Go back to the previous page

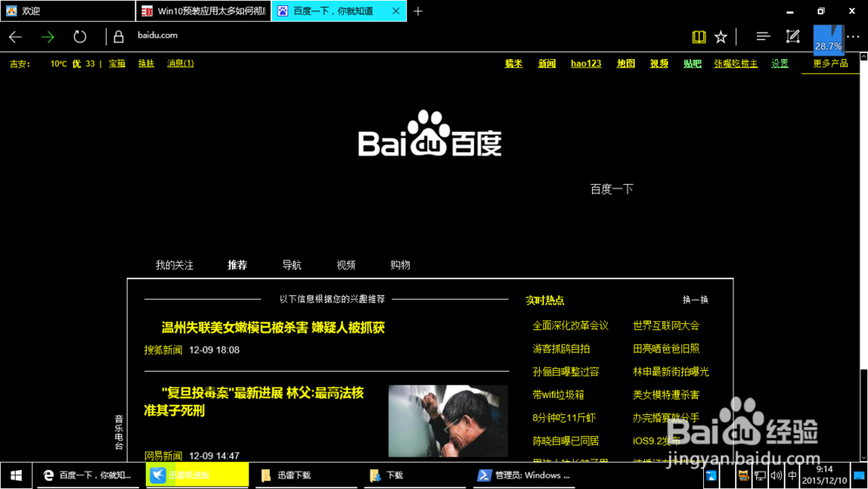(16, 36)
